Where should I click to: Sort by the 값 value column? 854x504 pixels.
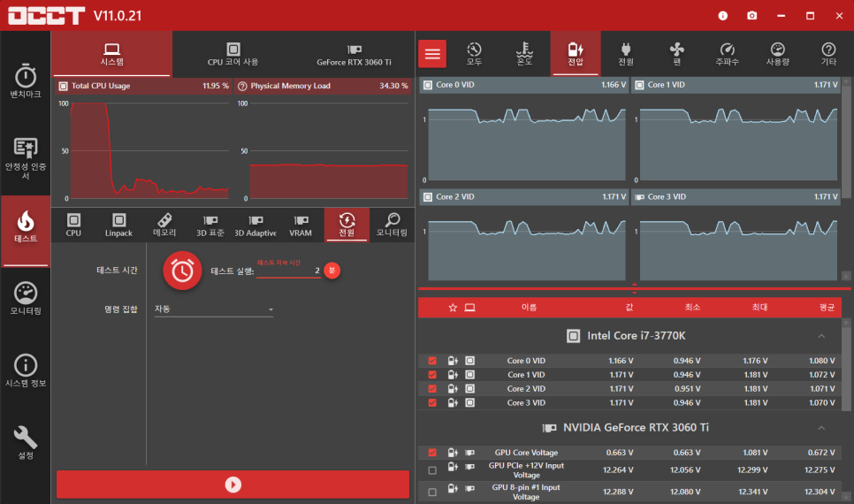(629, 308)
